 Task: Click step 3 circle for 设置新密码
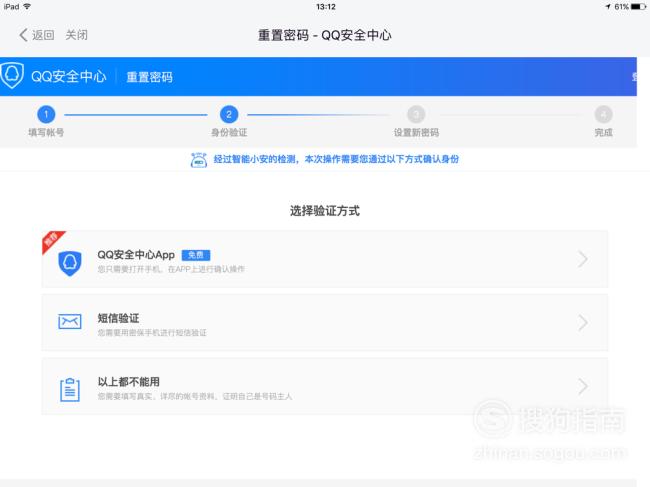coord(416,114)
